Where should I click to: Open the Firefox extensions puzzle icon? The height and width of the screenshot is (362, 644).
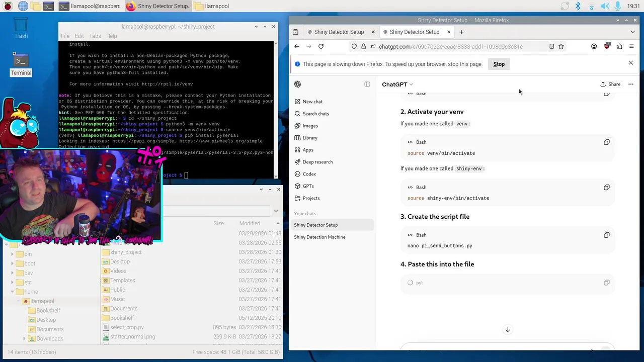coord(619,46)
